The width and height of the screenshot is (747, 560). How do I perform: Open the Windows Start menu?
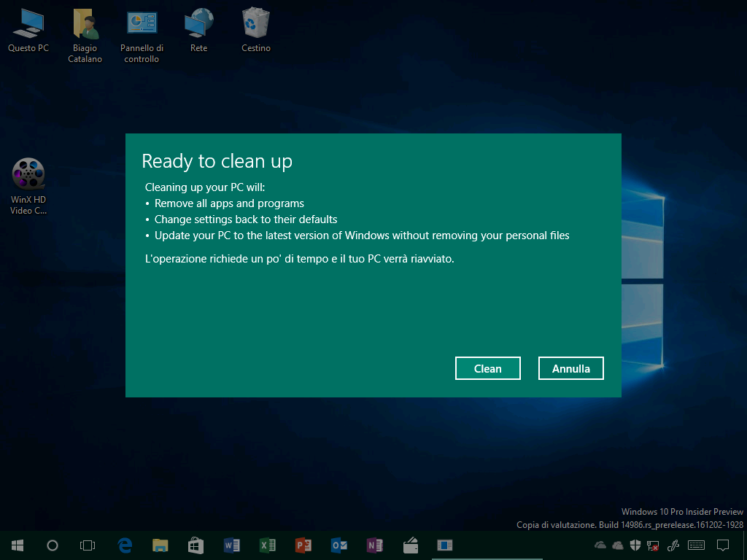pos(18,545)
